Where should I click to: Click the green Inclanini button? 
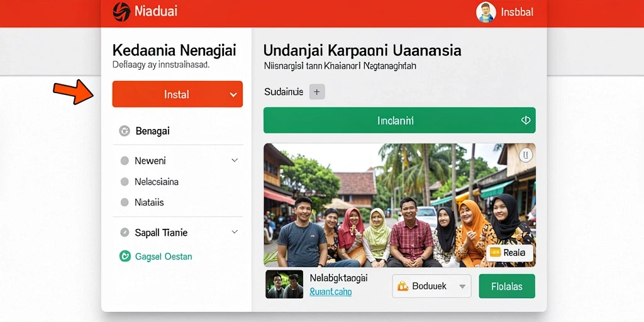pos(399,120)
